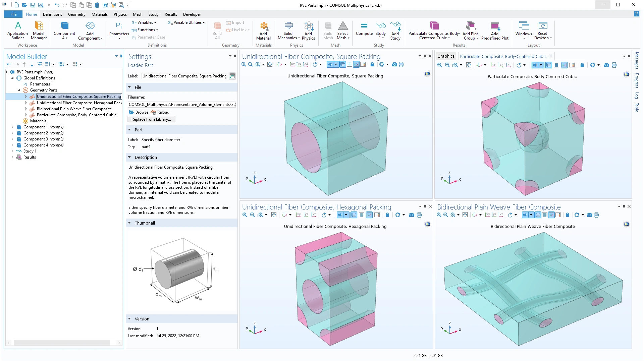Toggle lock on Body-Centered Cubic graphics toolbar

[x=582, y=65]
